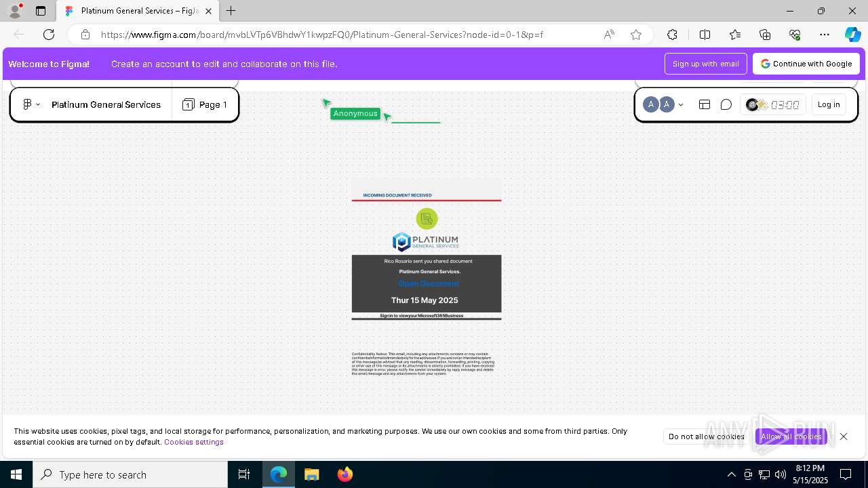868x488 pixels.
Task: Click INCOMING DOCUMENT RECEIVED heading
Action: (x=397, y=195)
